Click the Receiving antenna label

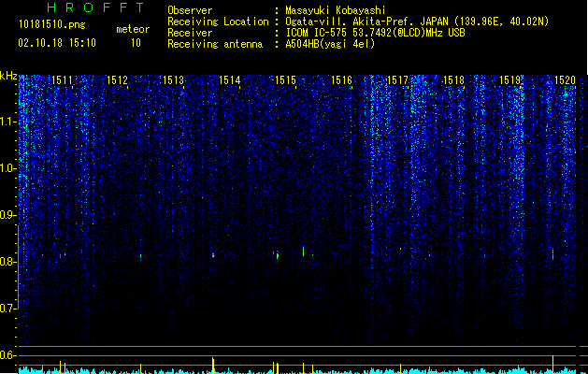[215, 44]
